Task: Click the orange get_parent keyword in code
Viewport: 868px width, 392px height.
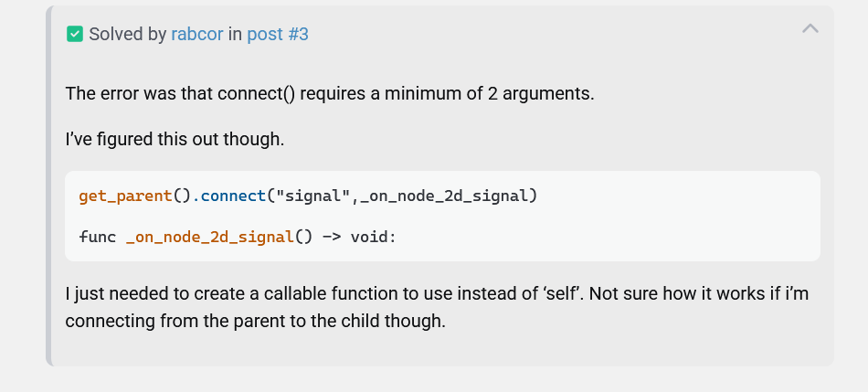Action: pyautogui.click(x=125, y=196)
